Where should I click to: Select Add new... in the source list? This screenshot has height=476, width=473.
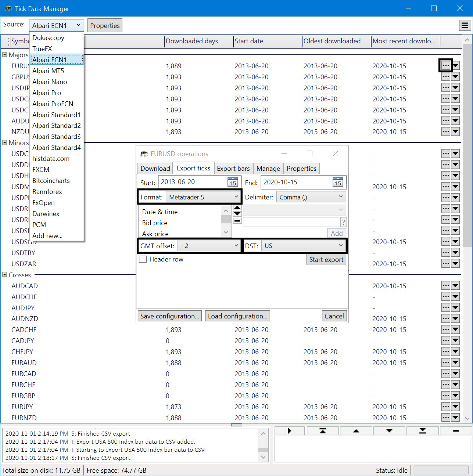pyautogui.click(x=57, y=236)
